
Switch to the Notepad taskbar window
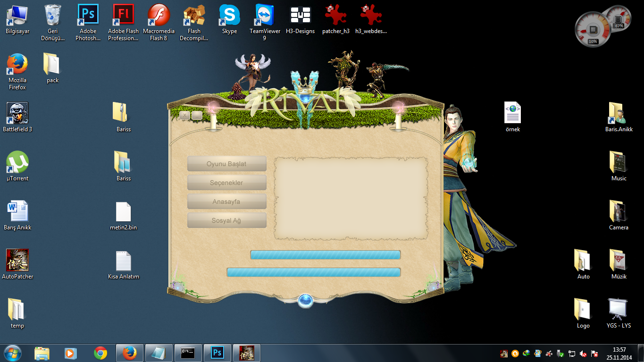click(159, 353)
